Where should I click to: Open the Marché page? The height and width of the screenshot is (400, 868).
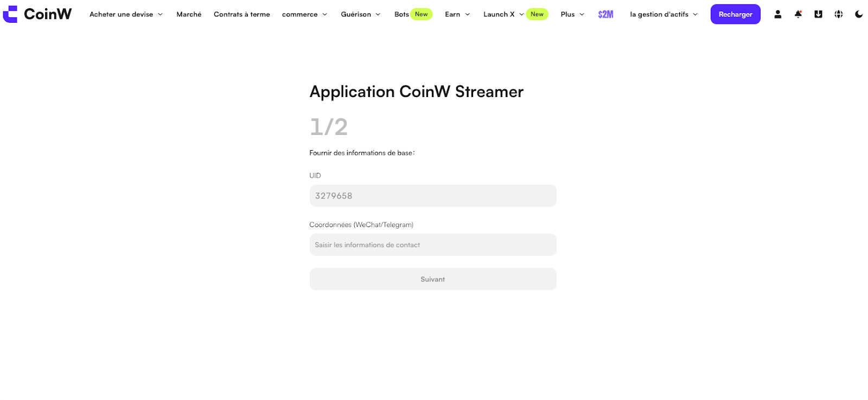click(x=189, y=14)
